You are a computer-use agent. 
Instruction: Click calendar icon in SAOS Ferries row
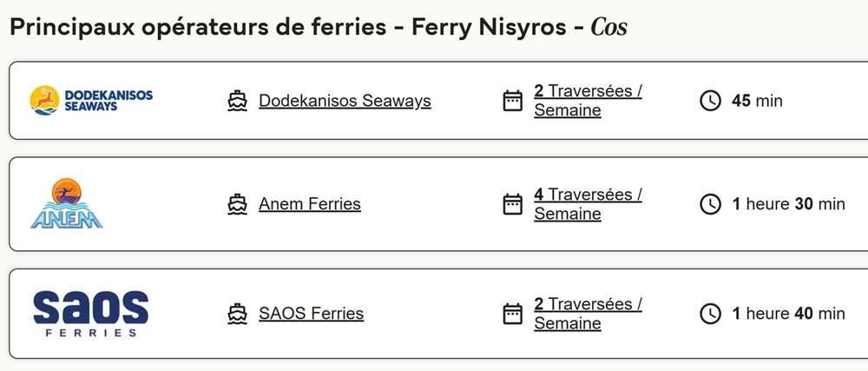pyautogui.click(x=513, y=314)
